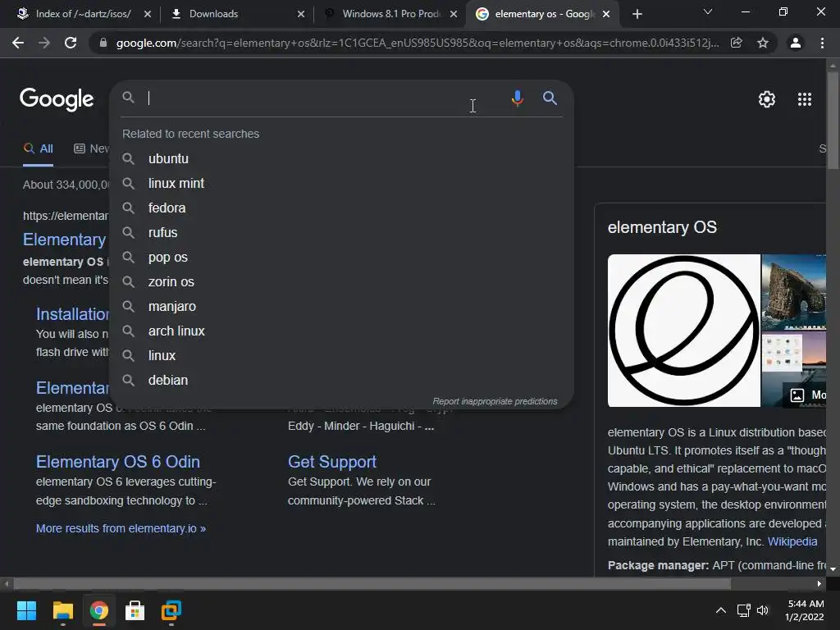The image size is (840, 630).
Task: Open the Chrome three-dot menu
Action: [x=822, y=43]
